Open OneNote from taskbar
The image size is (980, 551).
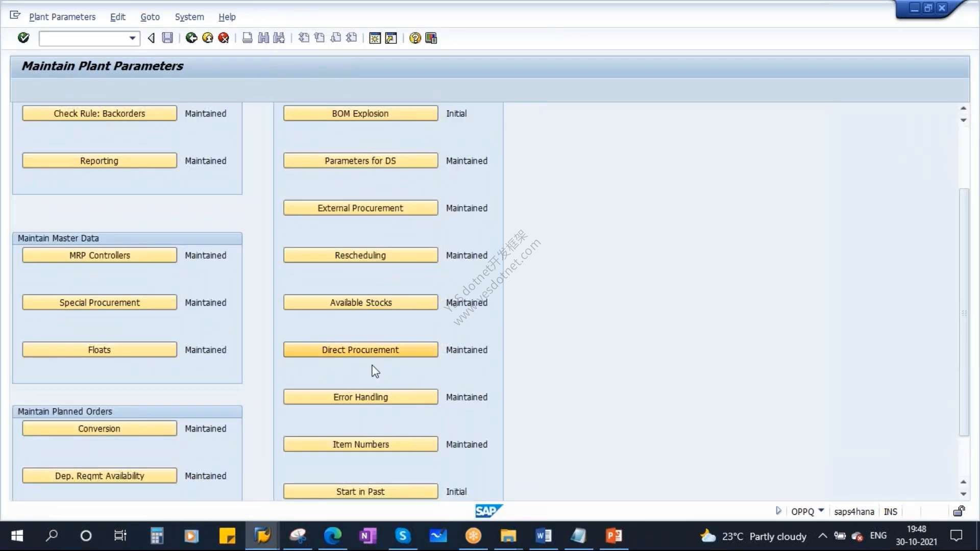pyautogui.click(x=367, y=536)
